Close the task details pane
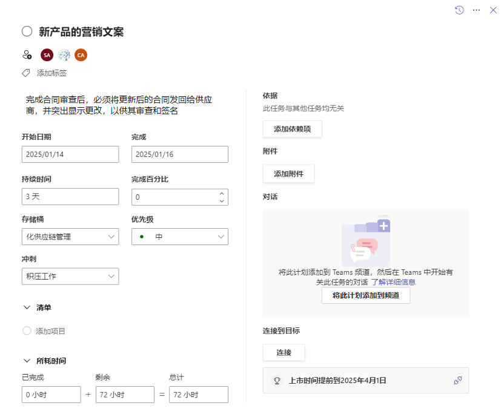Screen dimensions: 504x420 [493, 10]
